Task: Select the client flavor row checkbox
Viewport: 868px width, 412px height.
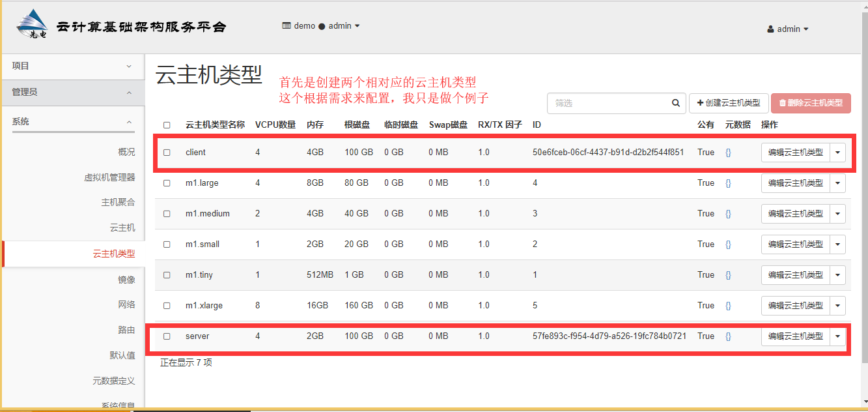Action: click(x=167, y=153)
